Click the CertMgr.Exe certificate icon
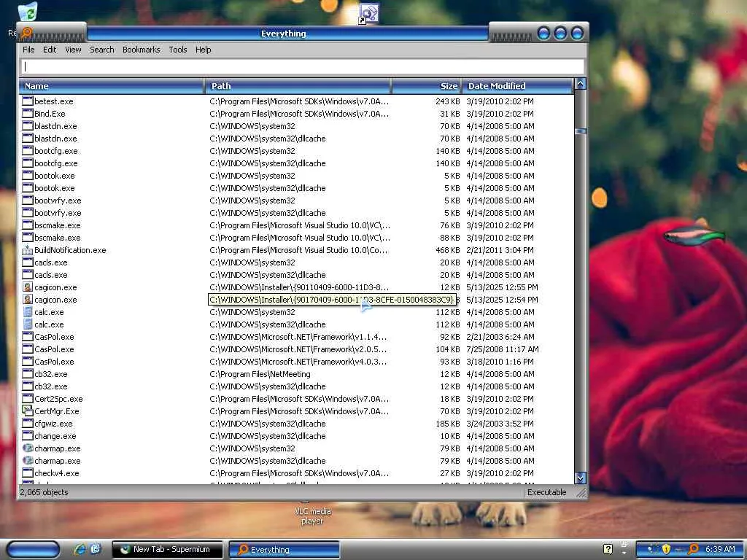The width and height of the screenshot is (747, 560). tap(28, 411)
